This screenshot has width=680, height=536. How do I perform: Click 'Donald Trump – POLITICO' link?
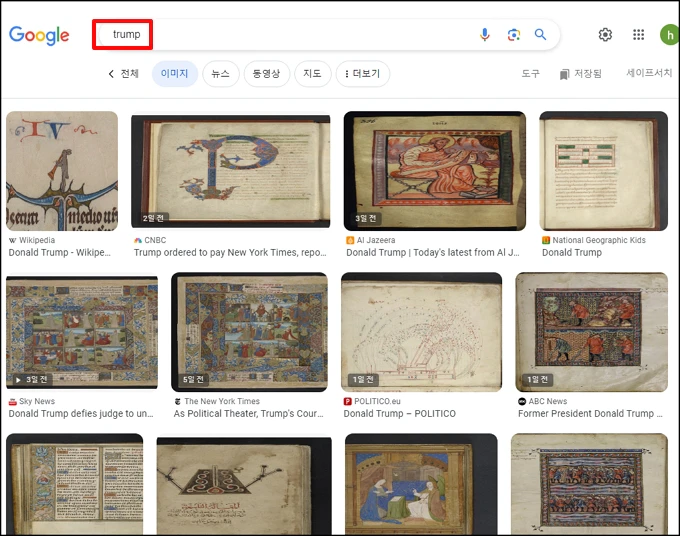399,414
